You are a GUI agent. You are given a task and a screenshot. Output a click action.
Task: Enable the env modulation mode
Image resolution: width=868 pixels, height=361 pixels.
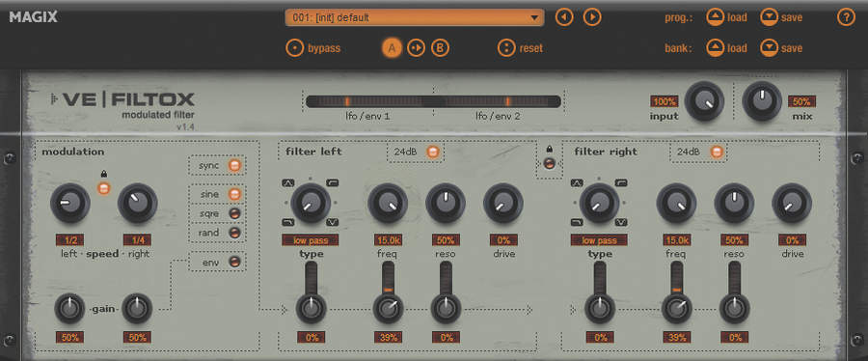pos(234,262)
